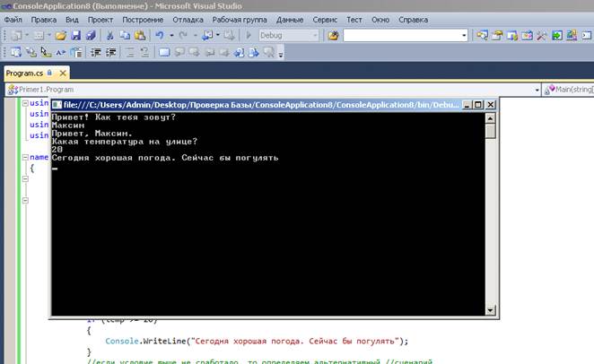Open the Окно menu

click(380, 20)
